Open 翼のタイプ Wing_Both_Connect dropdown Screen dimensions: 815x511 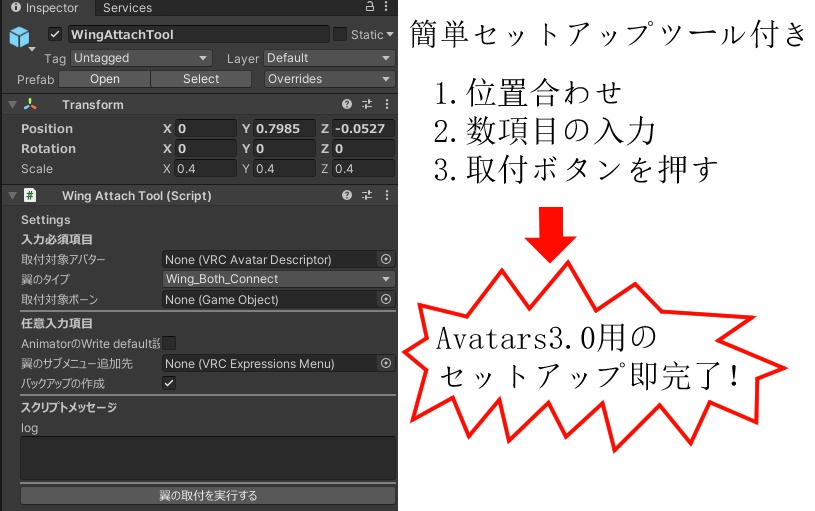(279, 279)
